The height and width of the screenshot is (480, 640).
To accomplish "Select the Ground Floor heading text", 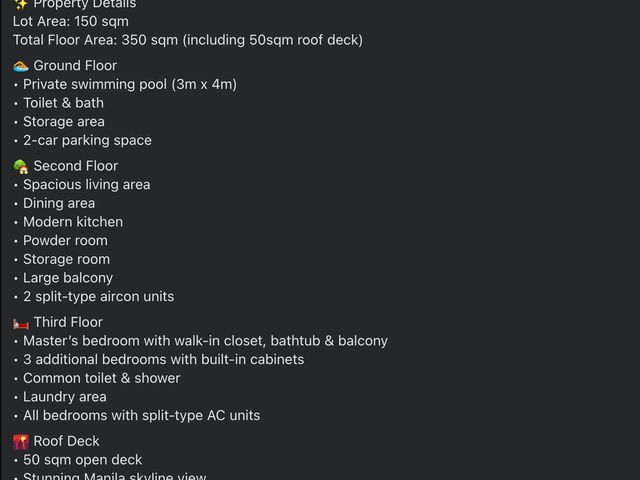I will click(75, 66).
